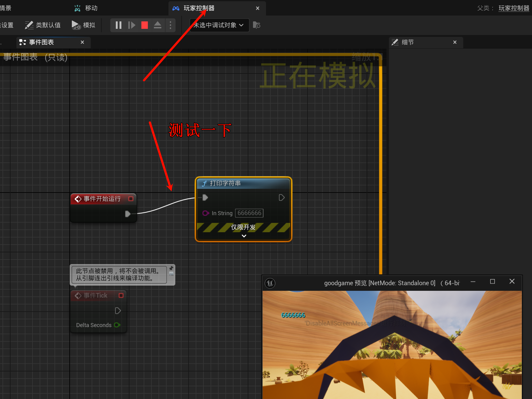Click the In String value field

coord(249,213)
